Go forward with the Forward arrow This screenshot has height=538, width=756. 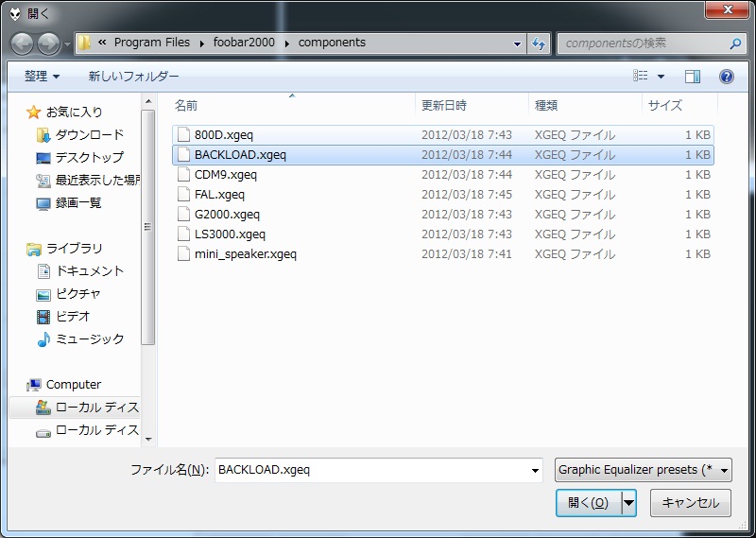[49, 43]
